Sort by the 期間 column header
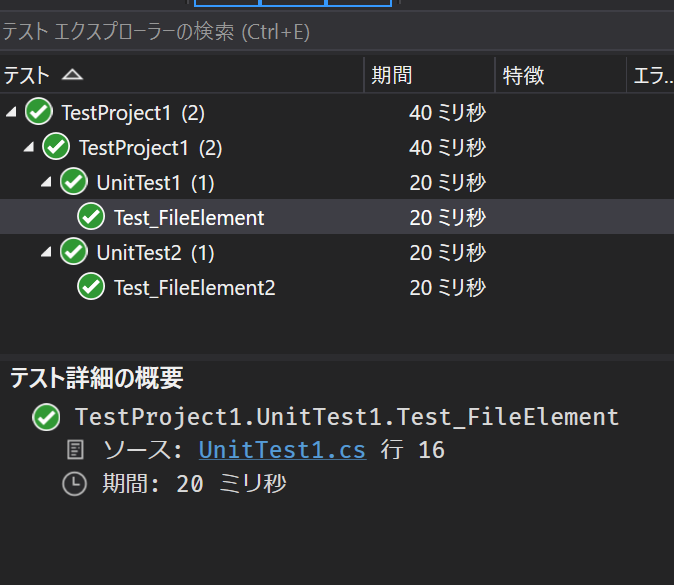Viewport: 674px width, 585px height. coord(429,75)
